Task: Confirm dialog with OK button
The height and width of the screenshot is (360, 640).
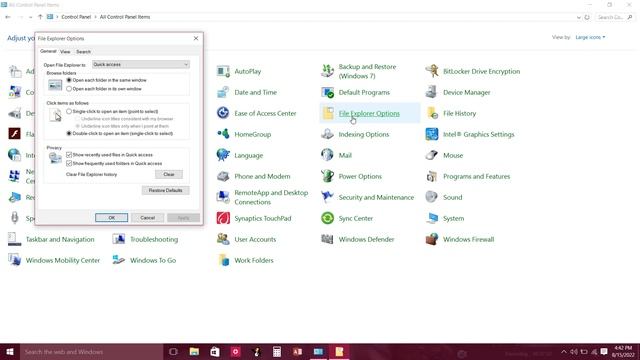Action: [x=111, y=218]
